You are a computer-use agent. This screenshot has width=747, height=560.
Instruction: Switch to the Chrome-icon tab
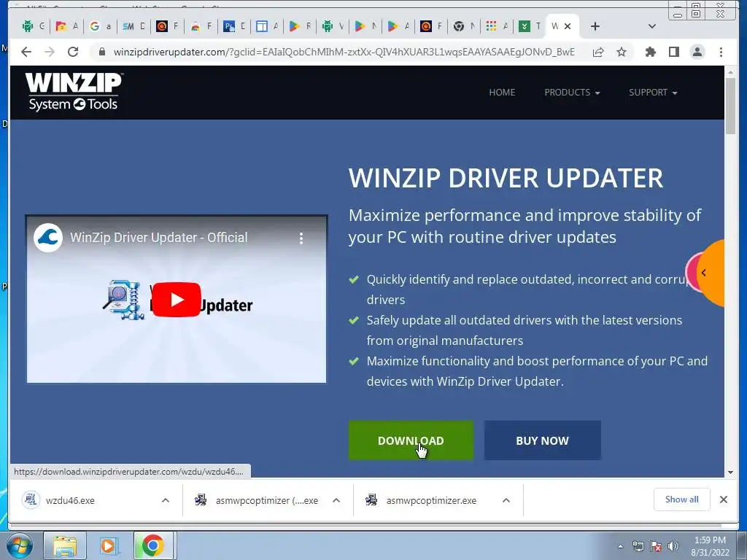point(465,26)
